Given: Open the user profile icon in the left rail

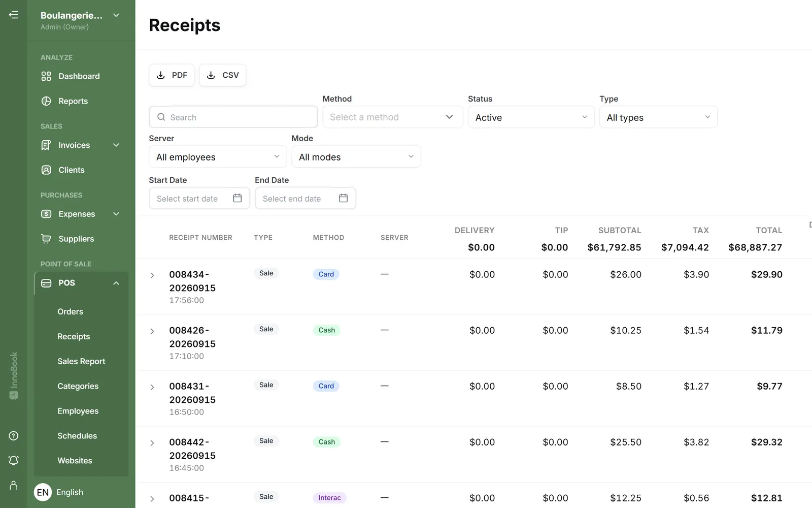Looking at the screenshot, I should 14,486.
